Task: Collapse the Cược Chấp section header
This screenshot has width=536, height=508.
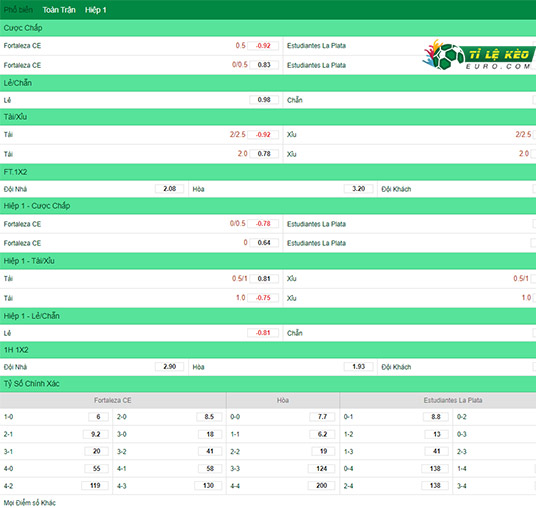Action: 268,28
